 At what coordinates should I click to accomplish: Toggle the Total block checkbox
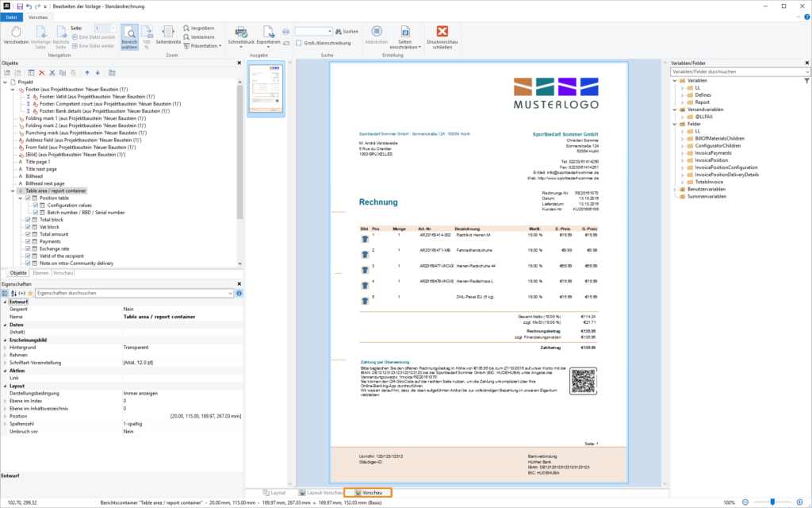[29, 219]
